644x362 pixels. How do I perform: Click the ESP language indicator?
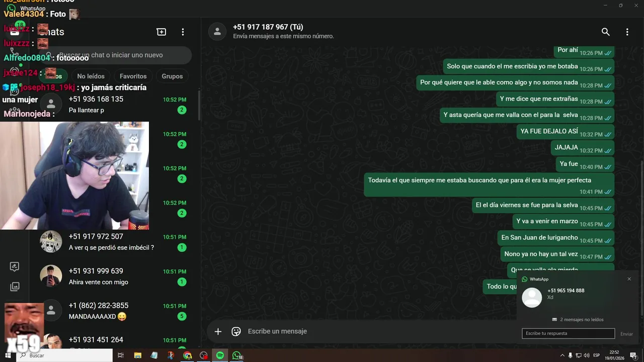click(x=598, y=355)
